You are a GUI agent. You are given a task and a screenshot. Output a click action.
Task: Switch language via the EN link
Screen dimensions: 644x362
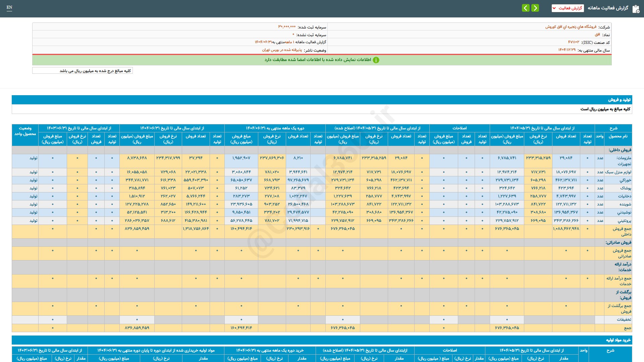pos(9,7)
